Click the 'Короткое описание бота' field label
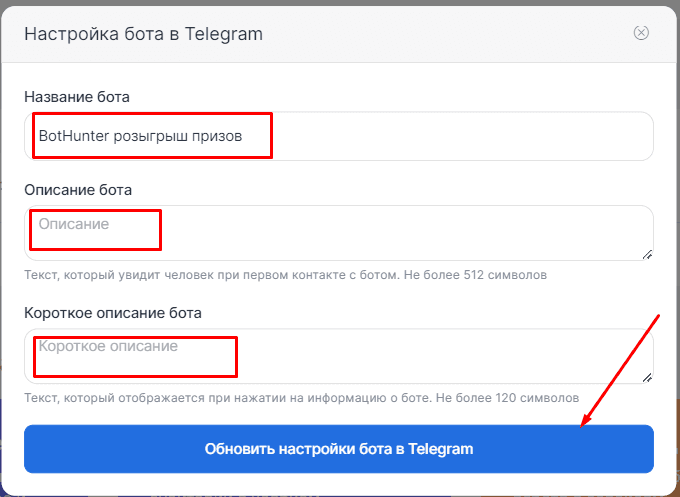 tap(113, 312)
